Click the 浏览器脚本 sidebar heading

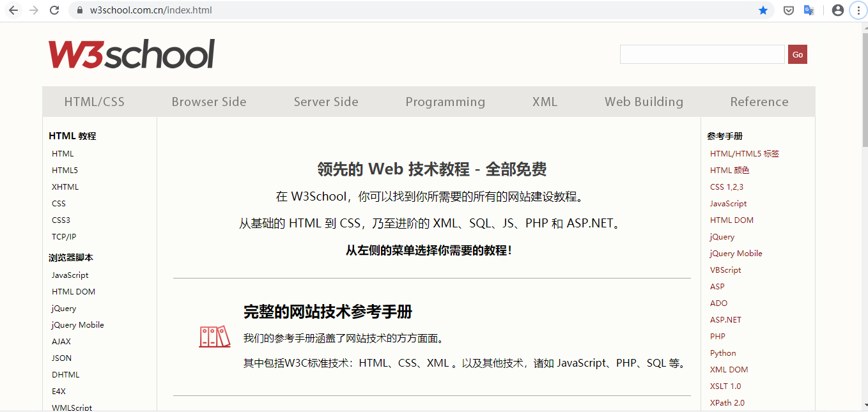(71, 257)
